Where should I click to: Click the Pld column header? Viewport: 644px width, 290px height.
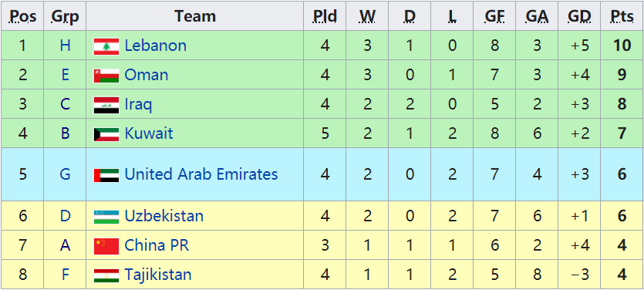[325, 16]
